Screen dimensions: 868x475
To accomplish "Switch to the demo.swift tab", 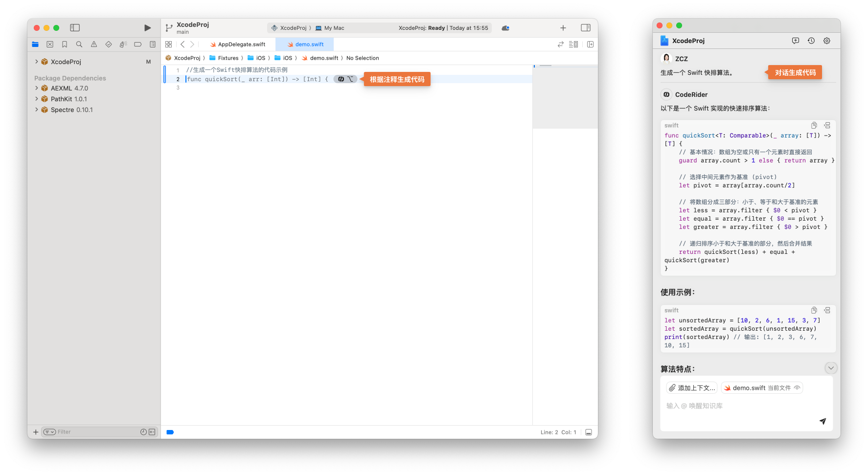I will [x=305, y=45].
